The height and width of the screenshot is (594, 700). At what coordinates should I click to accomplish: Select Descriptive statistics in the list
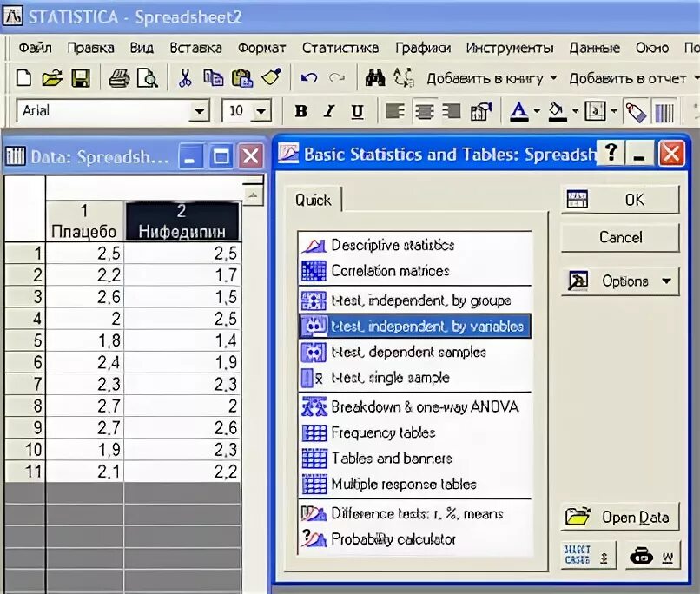point(415,246)
